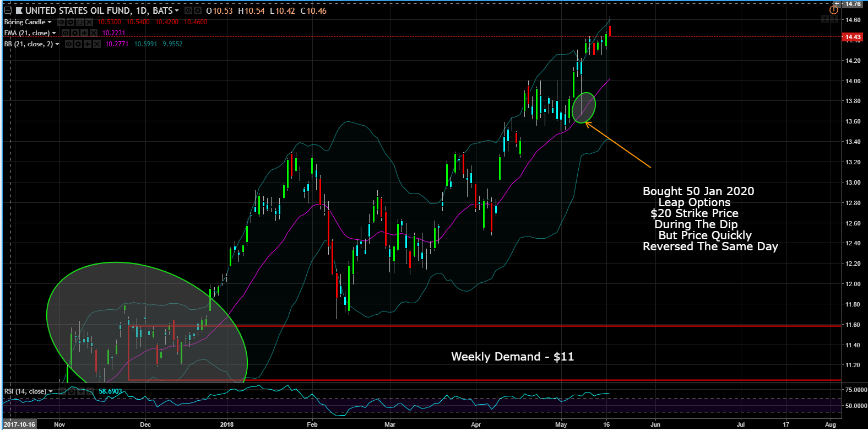This screenshot has height=430, width=868.
Task: Click the BB upper value 10.5991
Action: point(145,44)
